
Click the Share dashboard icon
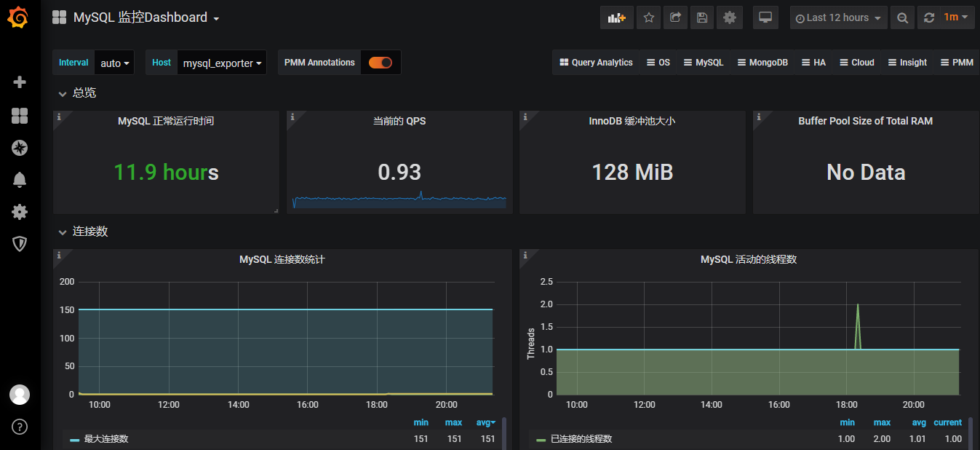[674, 17]
